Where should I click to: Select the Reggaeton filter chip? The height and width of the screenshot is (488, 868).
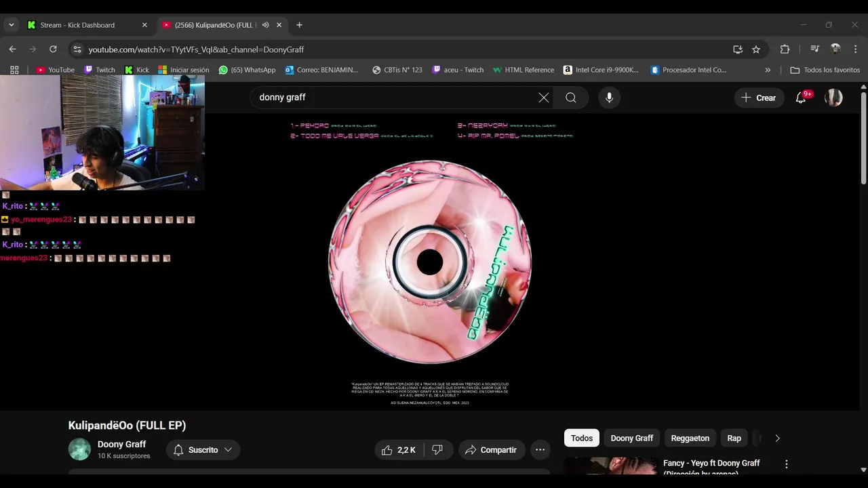point(690,438)
